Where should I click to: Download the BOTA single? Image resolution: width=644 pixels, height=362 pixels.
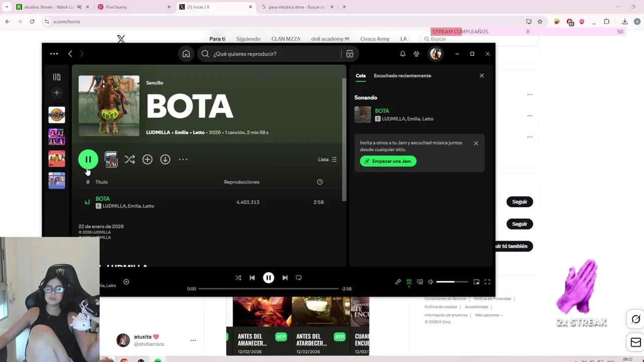tap(165, 159)
